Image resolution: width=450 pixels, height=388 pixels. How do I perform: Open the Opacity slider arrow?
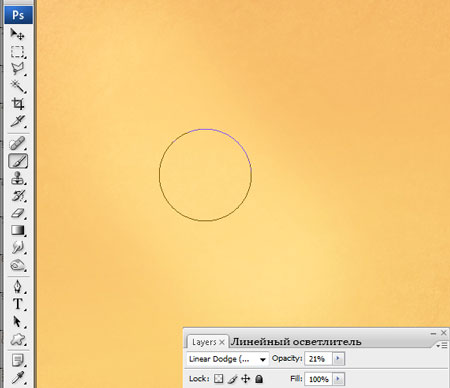[x=338, y=359]
